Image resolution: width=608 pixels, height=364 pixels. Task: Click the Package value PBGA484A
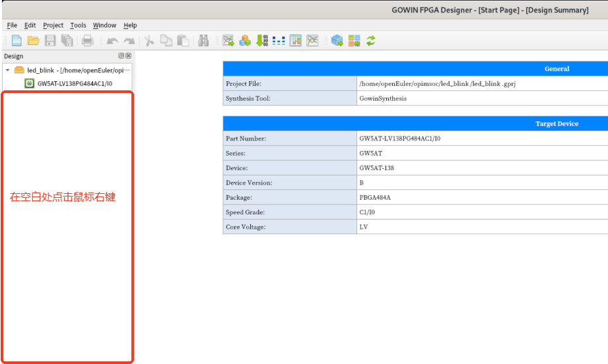[375, 197]
